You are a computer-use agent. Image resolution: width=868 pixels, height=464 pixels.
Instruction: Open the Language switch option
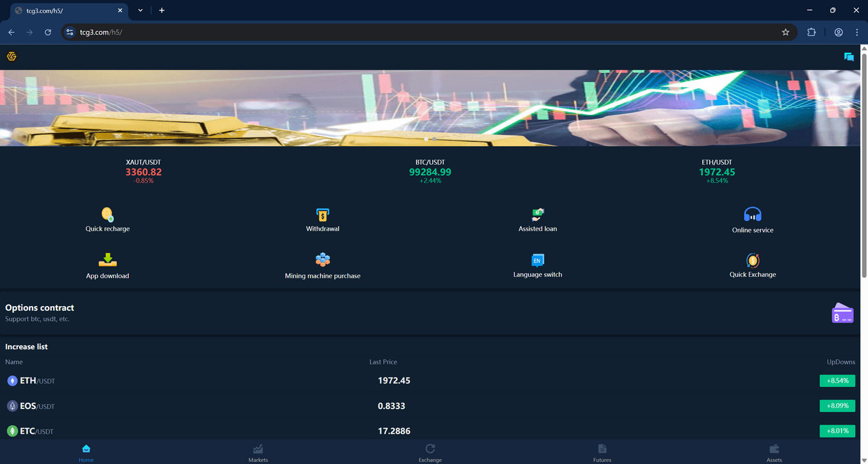pyautogui.click(x=537, y=265)
